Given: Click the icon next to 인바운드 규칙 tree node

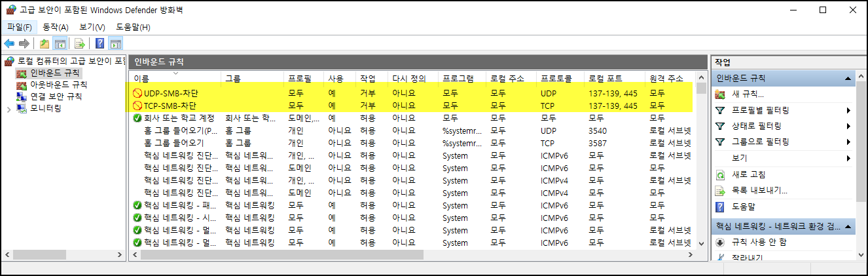Looking at the screenshot, I should point(22,73).
